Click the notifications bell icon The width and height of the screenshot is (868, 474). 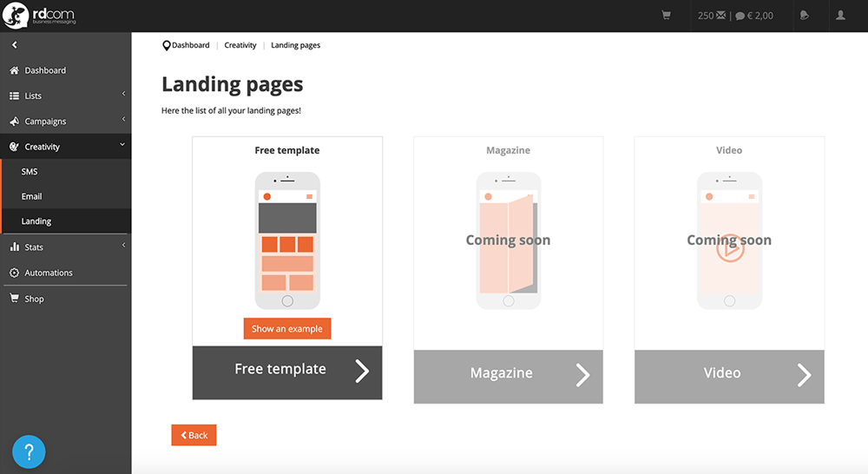pyautogui.click(x=805, y=16)
